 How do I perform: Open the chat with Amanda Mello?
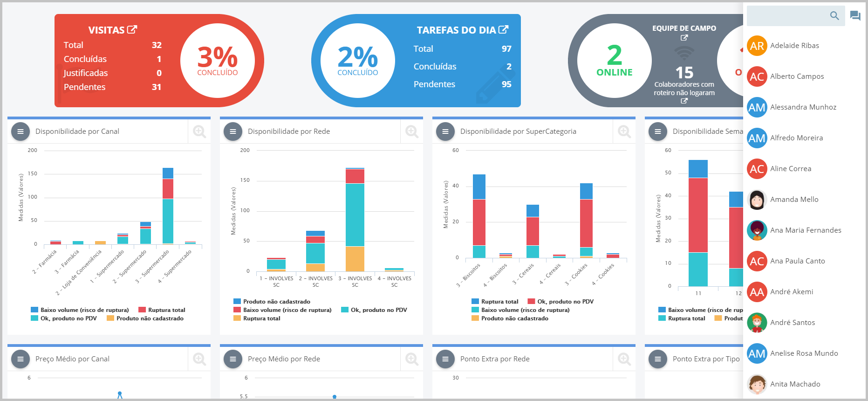[794, 200]
